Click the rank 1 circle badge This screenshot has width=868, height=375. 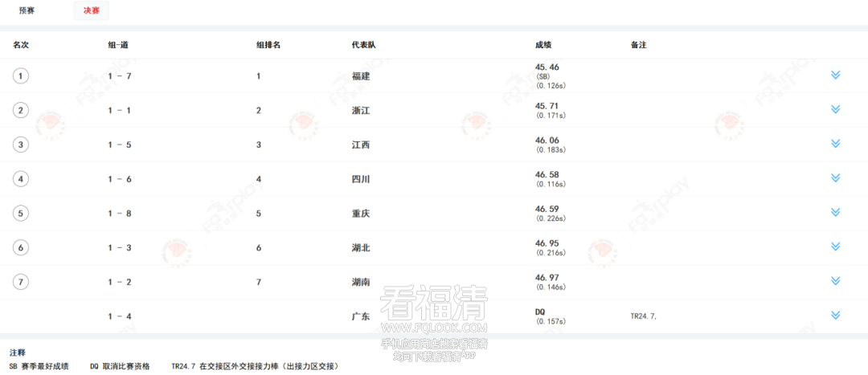21,76
